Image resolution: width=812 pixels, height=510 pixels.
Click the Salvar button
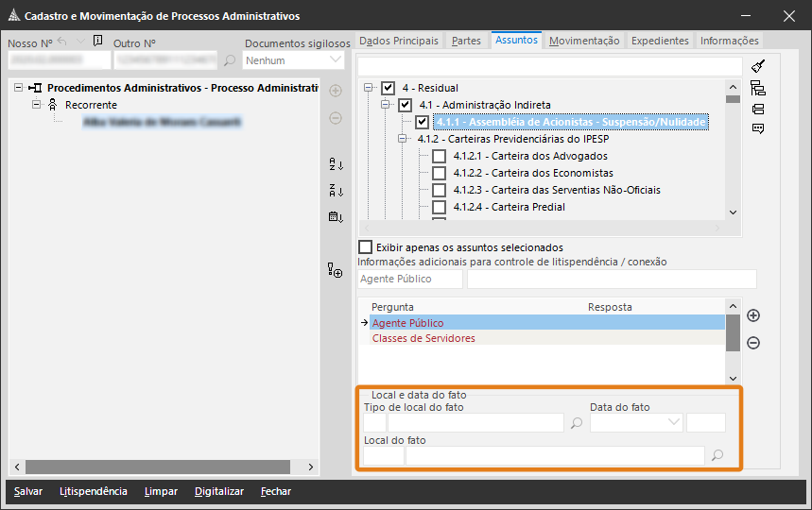pyautogui.click(x=28, y=491)
